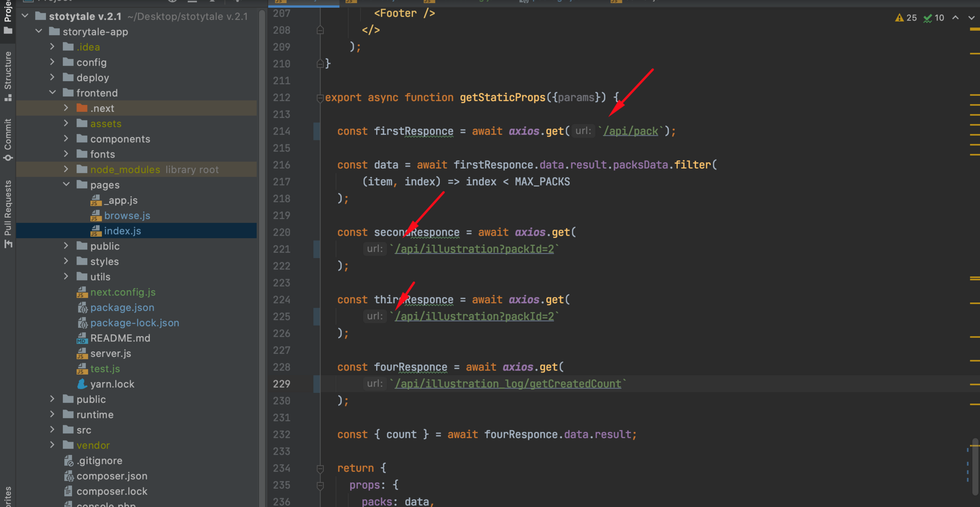This screenshot has height=507, width=980.
Task: Fold the return block at line 234
Action: pos(320,468)
